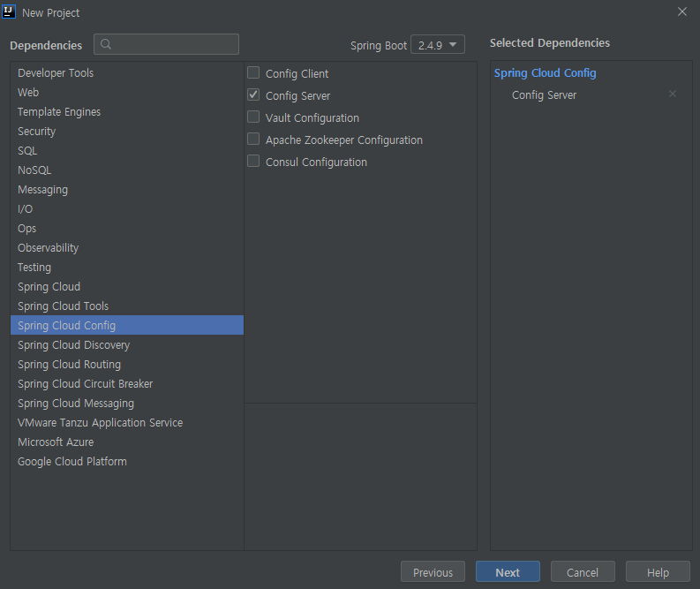Viewport: 700px width, 589px height.
Task: Select the Web category
Action: coord(127,93)
